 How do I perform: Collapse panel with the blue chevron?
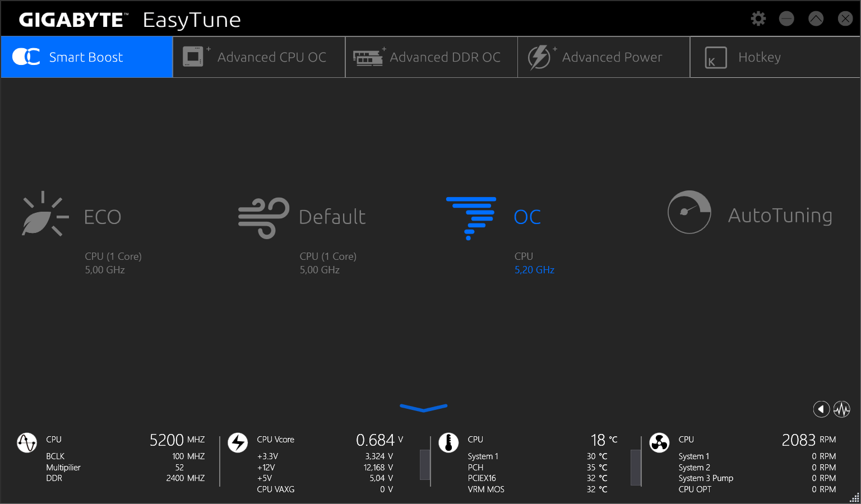(x=424, y=408)
